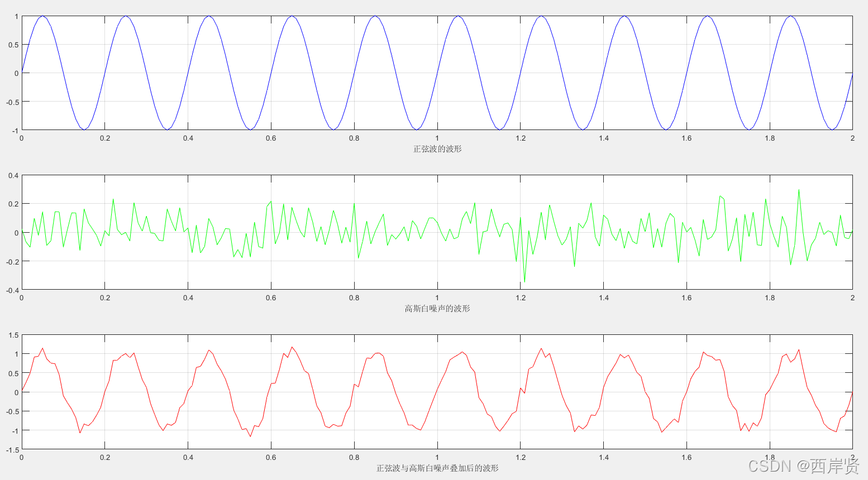Click the label '正弦波与高斯白噪声叠加后的波形'

tap(437, 468)
